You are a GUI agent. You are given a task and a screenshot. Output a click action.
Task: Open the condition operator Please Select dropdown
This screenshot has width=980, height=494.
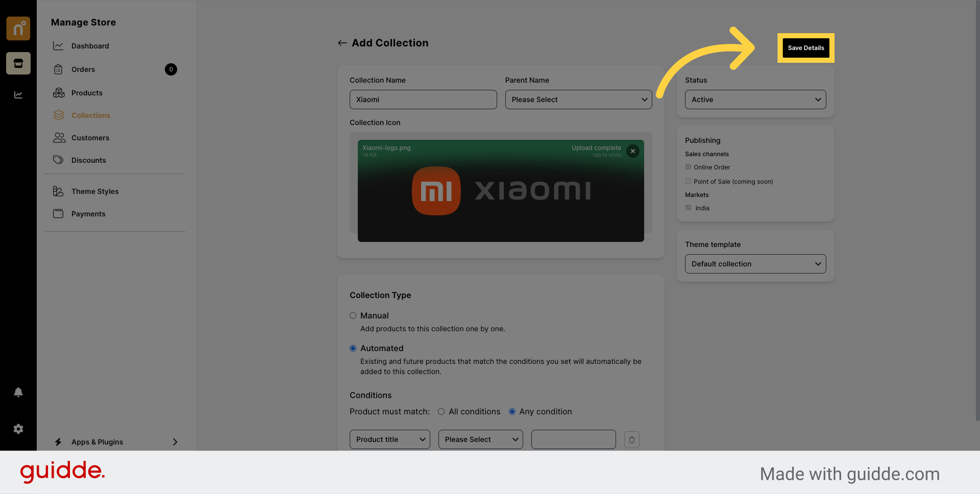[481, 439]
